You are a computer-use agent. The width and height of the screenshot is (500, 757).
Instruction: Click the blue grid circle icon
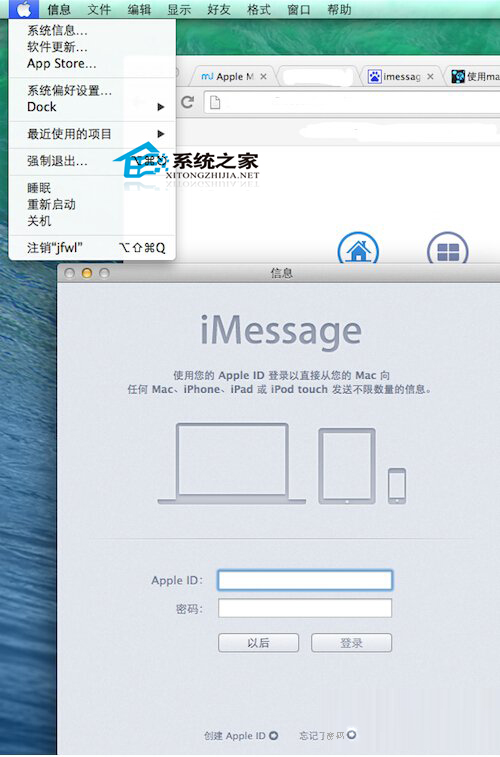(x=448, y=250)
